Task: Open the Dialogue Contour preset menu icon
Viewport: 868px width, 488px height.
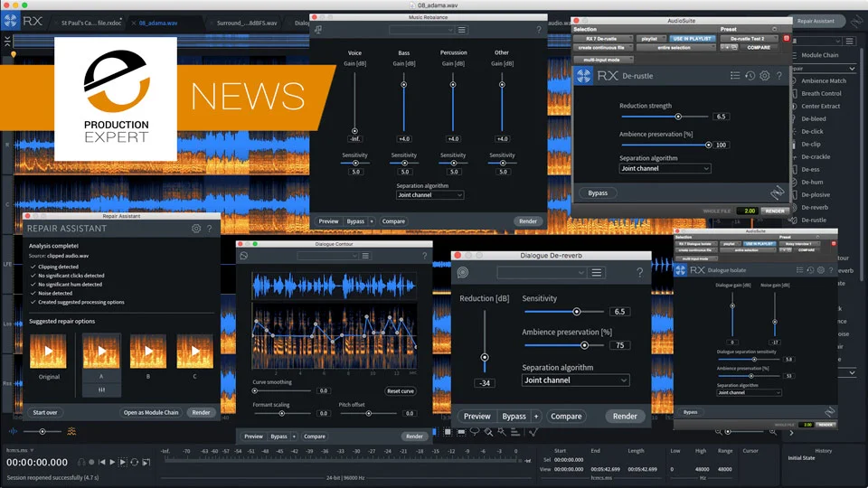Action: [x=365, y=256]
